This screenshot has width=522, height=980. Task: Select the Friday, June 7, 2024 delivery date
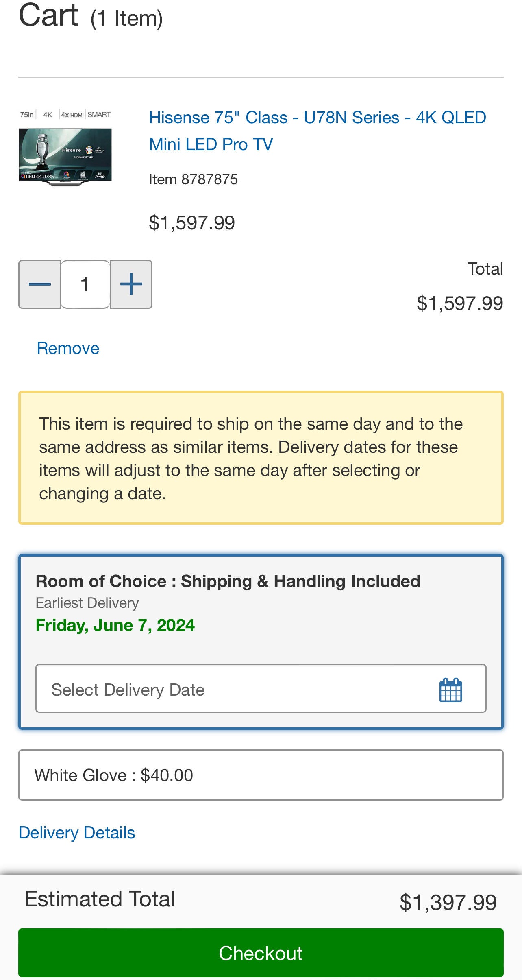pos(115,625)
